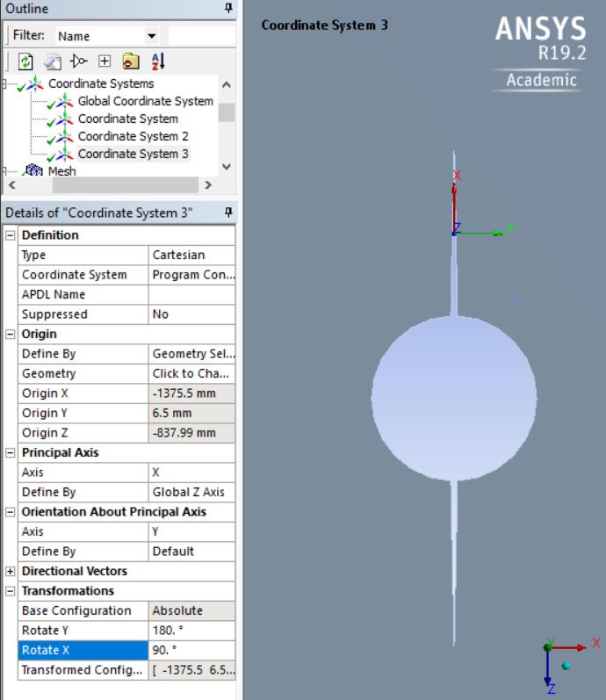The image size is (606, 700).
Task: Click the expand all plus icon
Action: click(x=105, y=61)
